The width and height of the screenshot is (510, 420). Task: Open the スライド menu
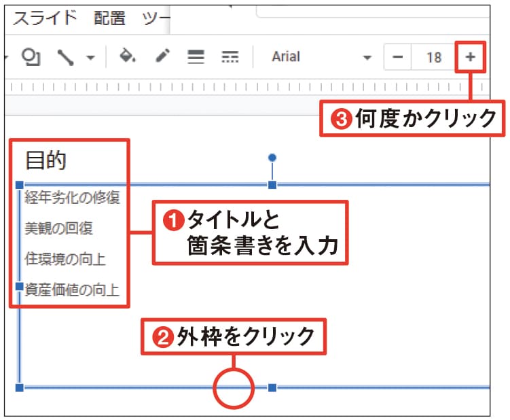tap(45, 18)
